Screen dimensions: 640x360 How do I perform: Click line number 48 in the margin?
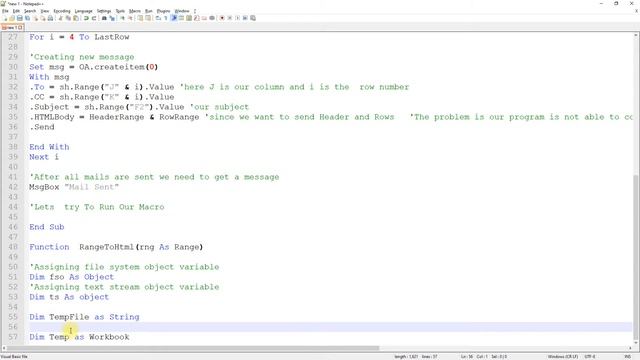pos(13,247)
